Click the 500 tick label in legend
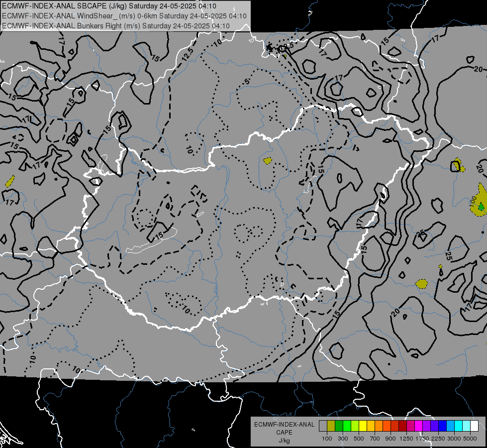Image resolution: width=487 pixels, height=448 pixels. coord(359,439)
